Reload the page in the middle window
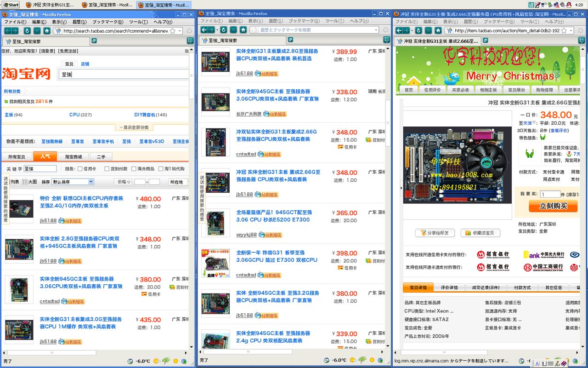The height and width of the screenshot is (368, 588). (223, 30)
